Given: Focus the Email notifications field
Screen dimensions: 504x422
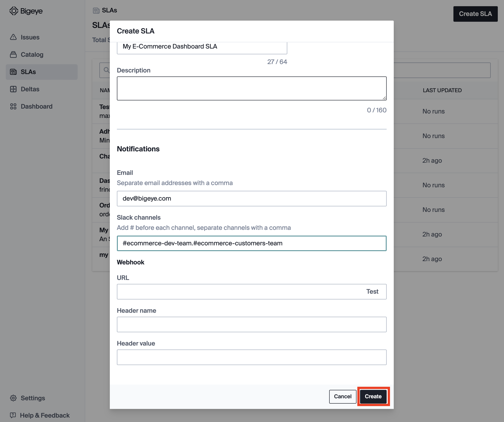Looking at the screenshot, I should (251, 198).
